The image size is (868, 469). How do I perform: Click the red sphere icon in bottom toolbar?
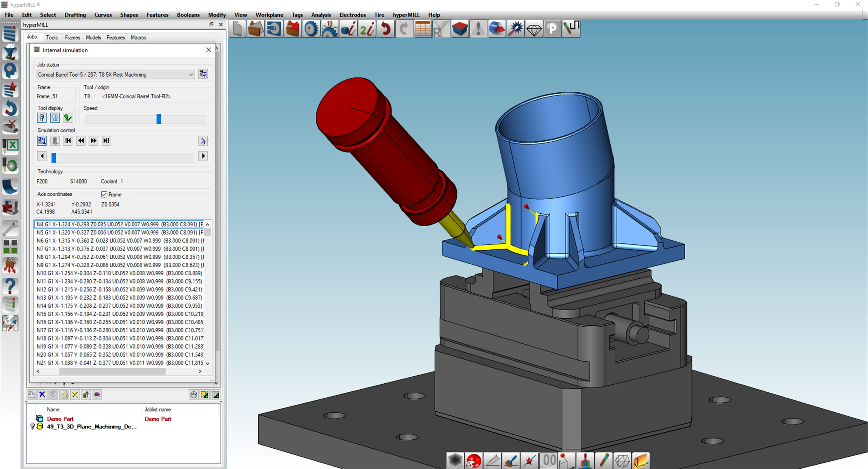(474, 461)
